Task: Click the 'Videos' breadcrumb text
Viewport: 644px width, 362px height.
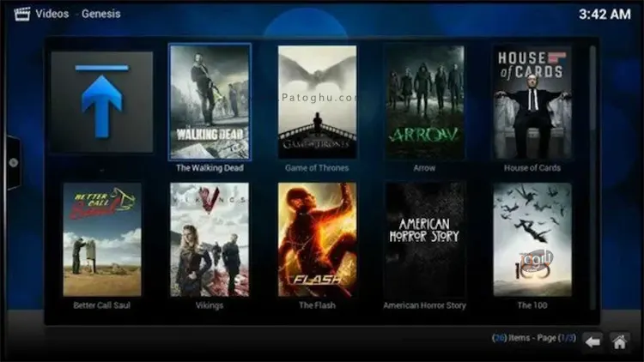Action: tap(52, 14)
